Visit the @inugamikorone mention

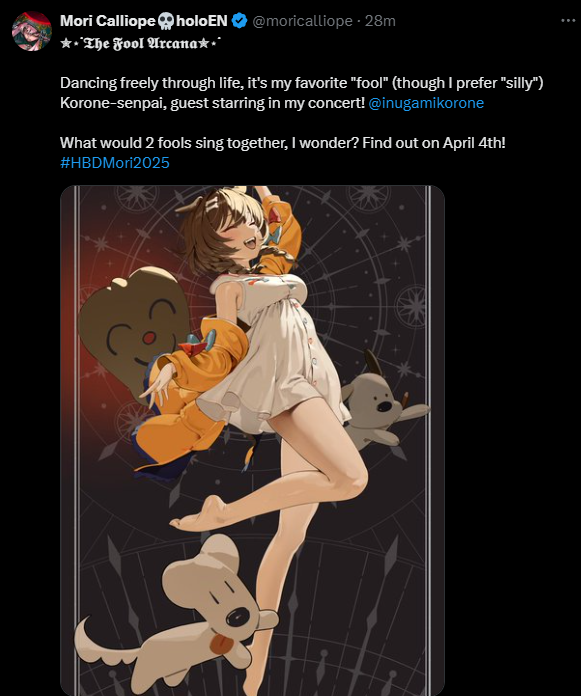426,103
